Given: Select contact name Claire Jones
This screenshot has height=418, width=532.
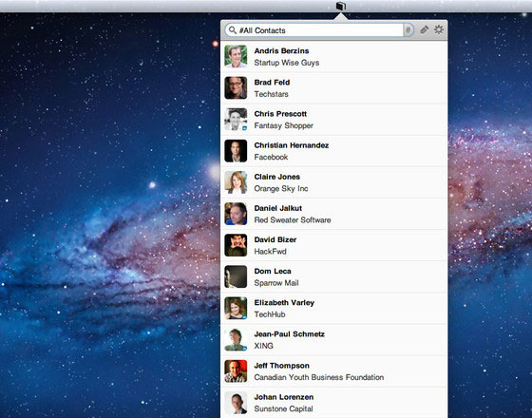Looking at the screenshot, I should [277, 177].
